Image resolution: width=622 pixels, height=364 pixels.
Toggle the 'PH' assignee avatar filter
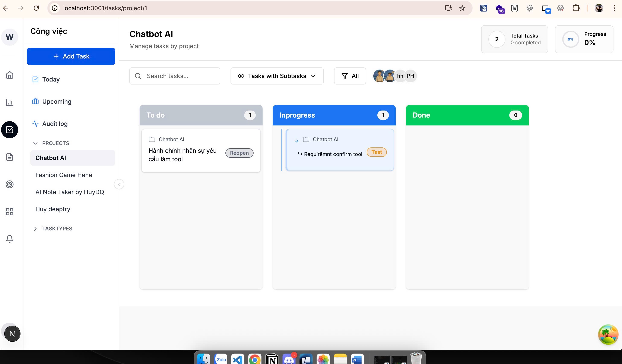point(410,76)
